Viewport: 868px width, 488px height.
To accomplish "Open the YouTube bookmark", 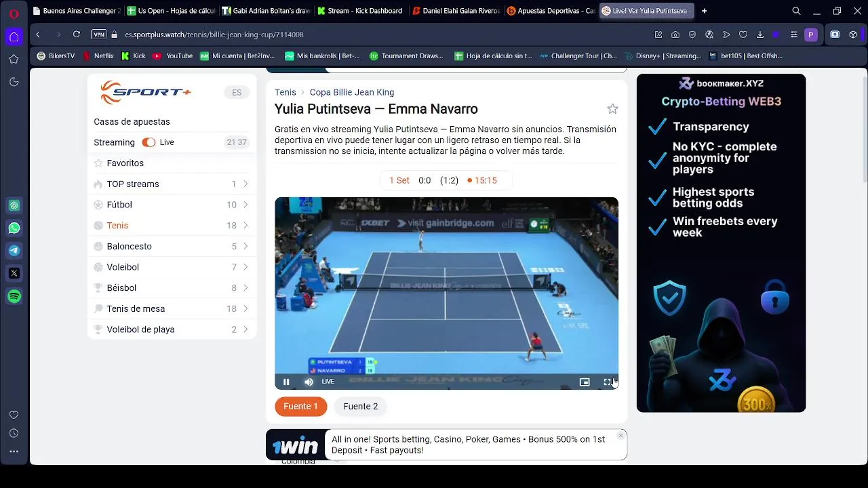I will tap(173, 56).
